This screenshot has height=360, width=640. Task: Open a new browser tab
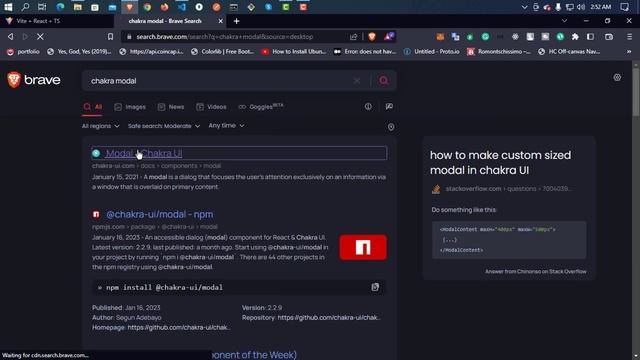(236, 21)
